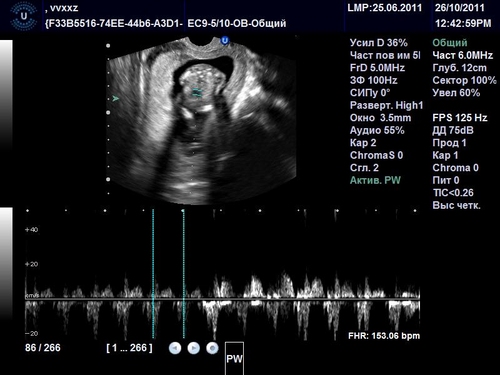Click the 'Сектор 100%' parameter

465,80
